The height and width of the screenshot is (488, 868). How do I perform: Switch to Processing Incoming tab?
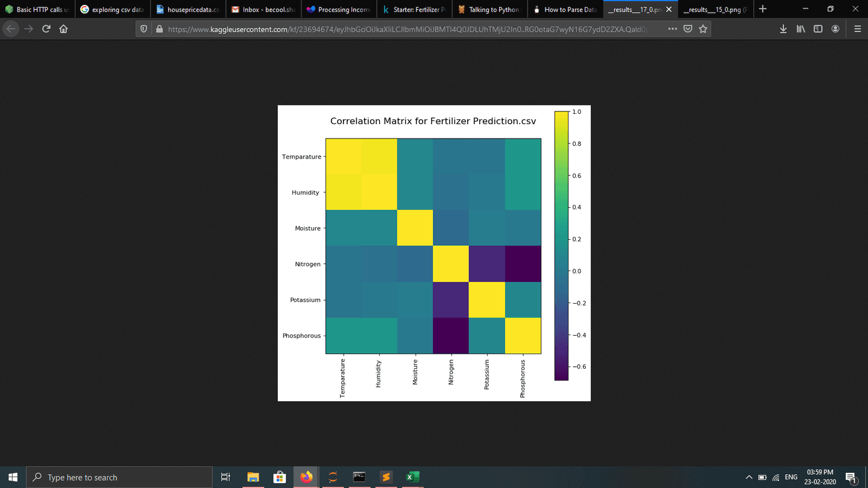[x=338, y=10]
